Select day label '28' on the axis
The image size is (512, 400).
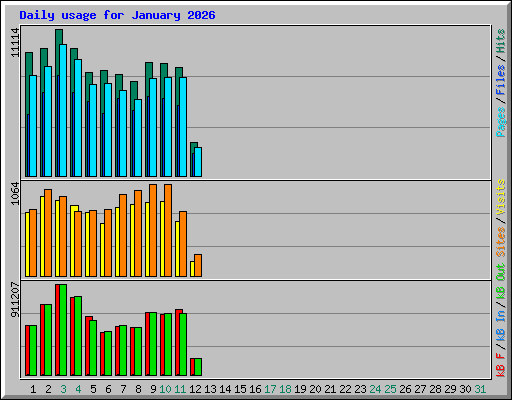(x=435, y=389)
